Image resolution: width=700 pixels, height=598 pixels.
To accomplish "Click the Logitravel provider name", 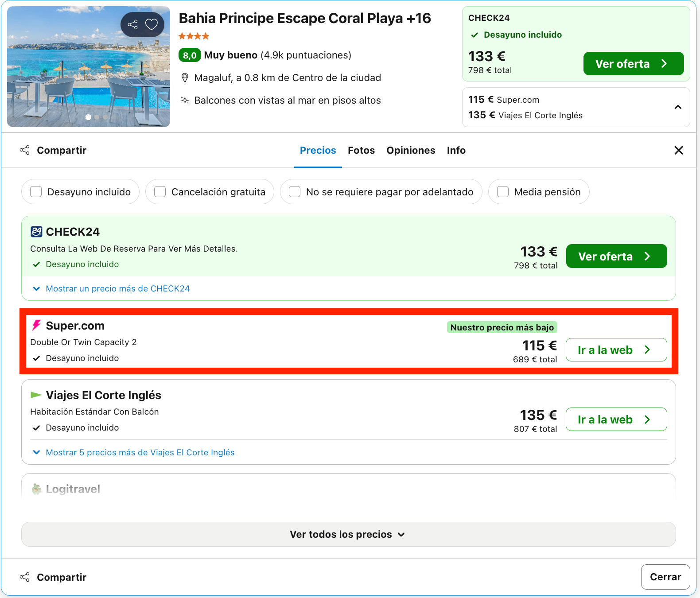I will (x=73, y=489).
